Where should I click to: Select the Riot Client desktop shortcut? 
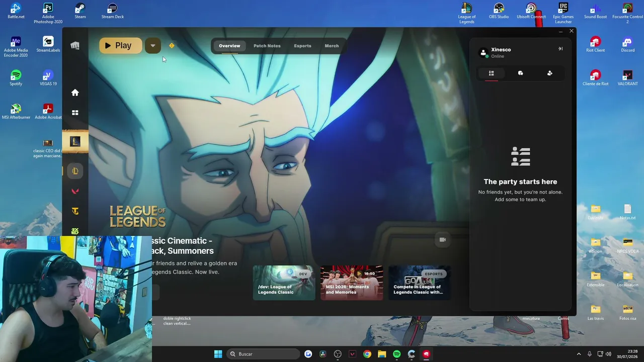pyautogui.click(x=595, y=44)
